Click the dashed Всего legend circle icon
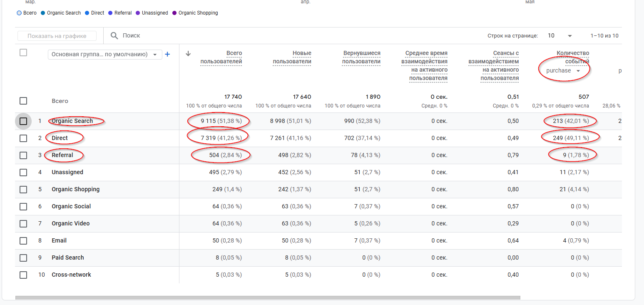The height and width of the screenshot is (305, 644). click(19, 13)
